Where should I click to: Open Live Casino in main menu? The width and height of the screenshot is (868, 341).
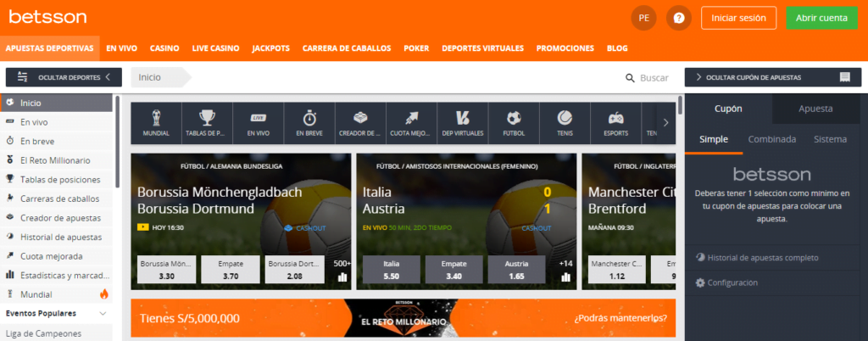click(x=216, y=48)
